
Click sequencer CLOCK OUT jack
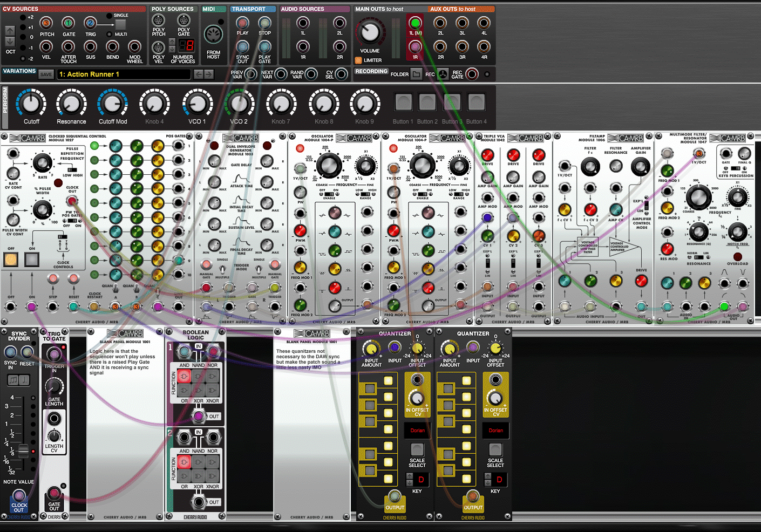click(72, 201)
